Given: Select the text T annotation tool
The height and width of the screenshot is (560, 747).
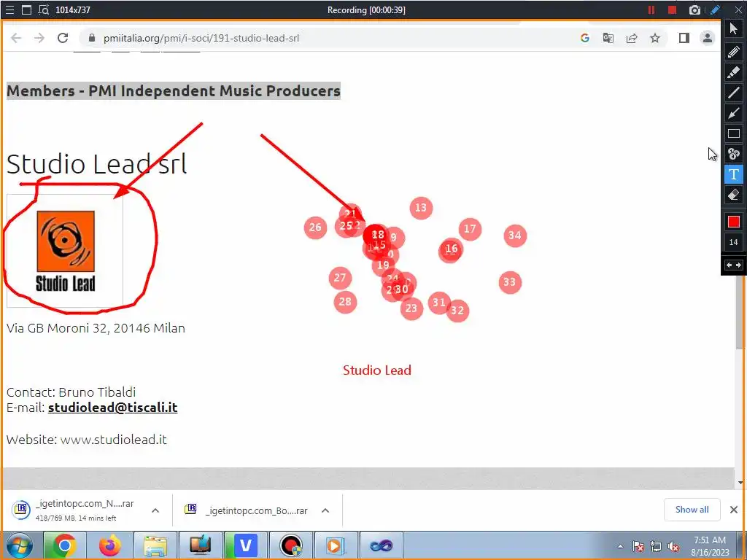Looking at the screenshot, I should click(x=734, y=174).
